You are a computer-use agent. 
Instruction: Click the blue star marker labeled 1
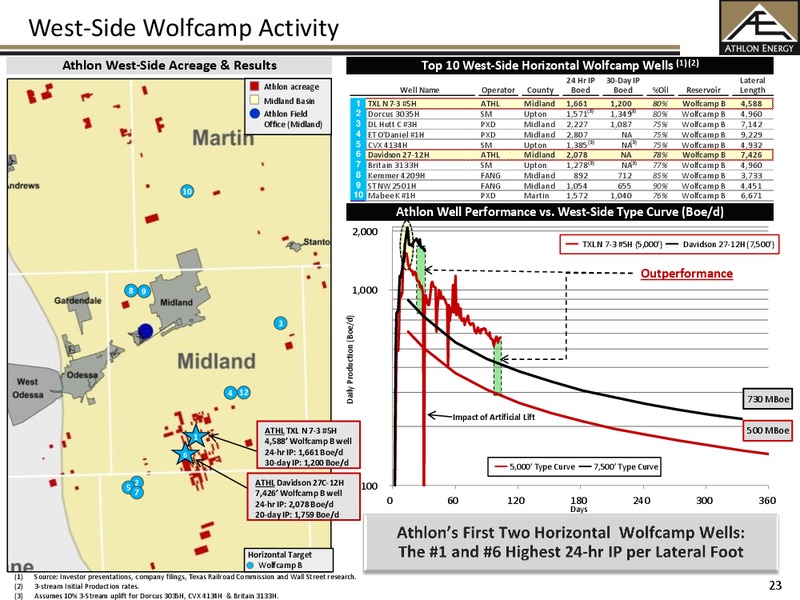coord(196,436)
